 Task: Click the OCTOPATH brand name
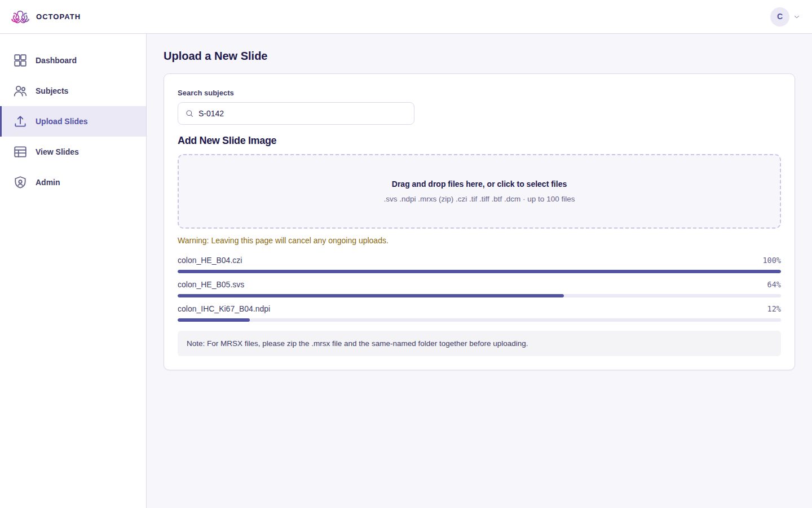click(x=58, y=17)
